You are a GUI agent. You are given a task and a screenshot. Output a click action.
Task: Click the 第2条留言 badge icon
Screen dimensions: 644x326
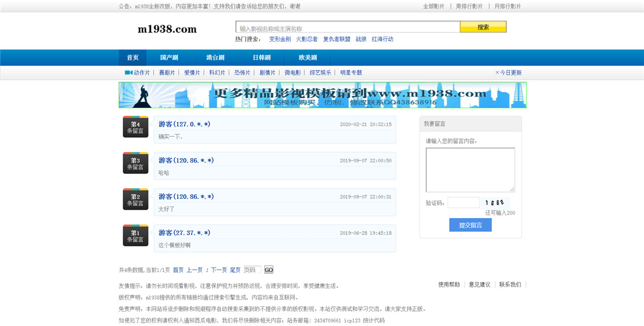(136, 199)
